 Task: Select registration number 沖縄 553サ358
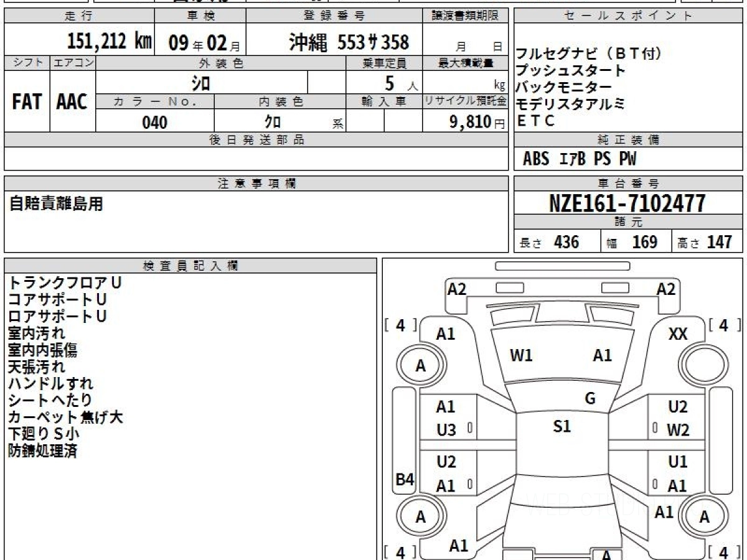click(349, 42)
